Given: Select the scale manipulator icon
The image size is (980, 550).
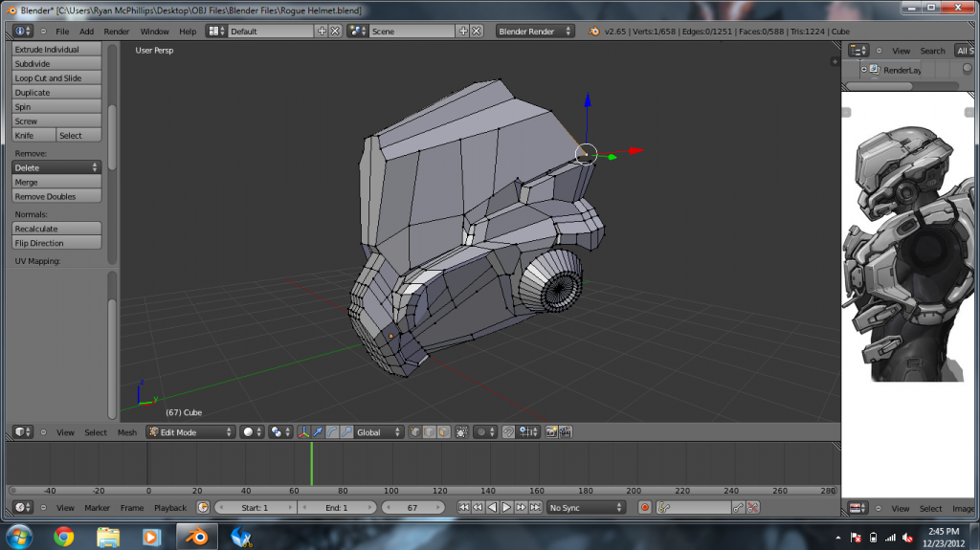Looking at the screenshot, I should [346, 432].
